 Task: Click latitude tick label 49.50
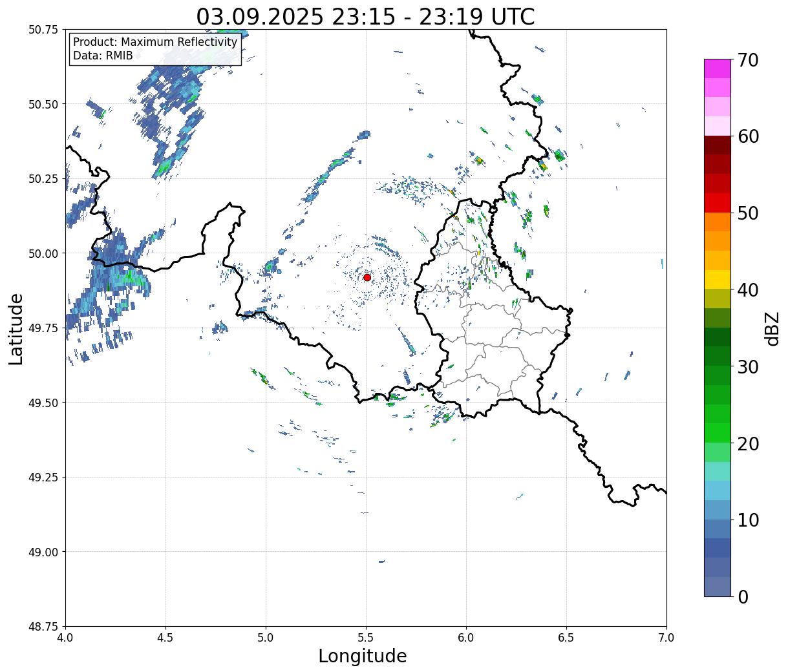coord(43,403)
